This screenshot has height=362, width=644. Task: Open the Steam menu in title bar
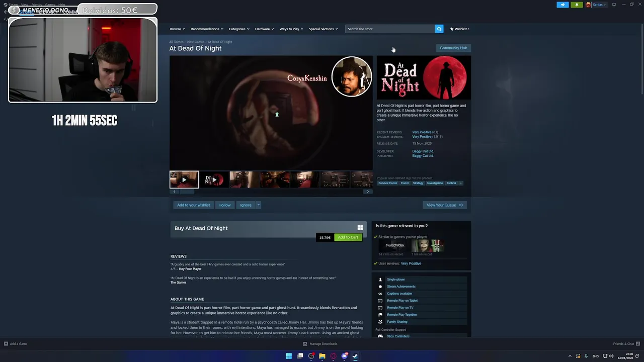(14, 5)
